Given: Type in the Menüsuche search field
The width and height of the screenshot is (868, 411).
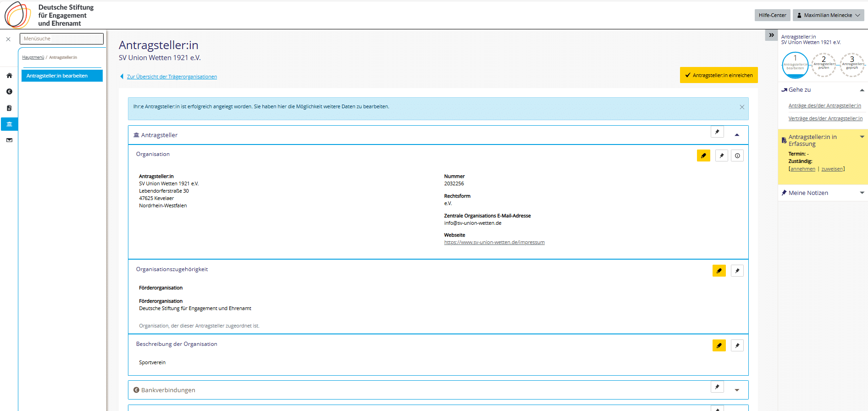Looking at the screenshot, I should 61,39.
